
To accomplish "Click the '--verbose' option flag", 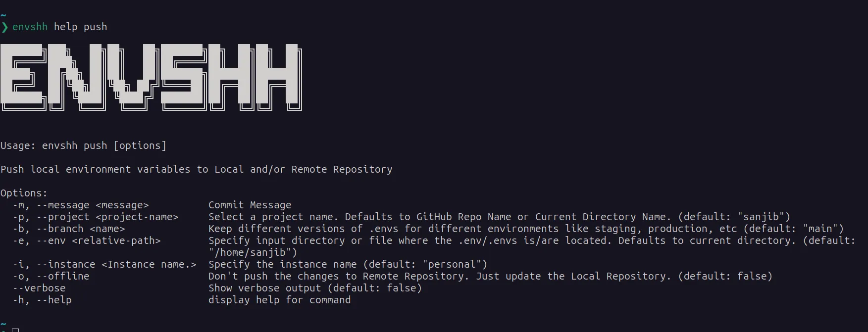I will [39, 288].
